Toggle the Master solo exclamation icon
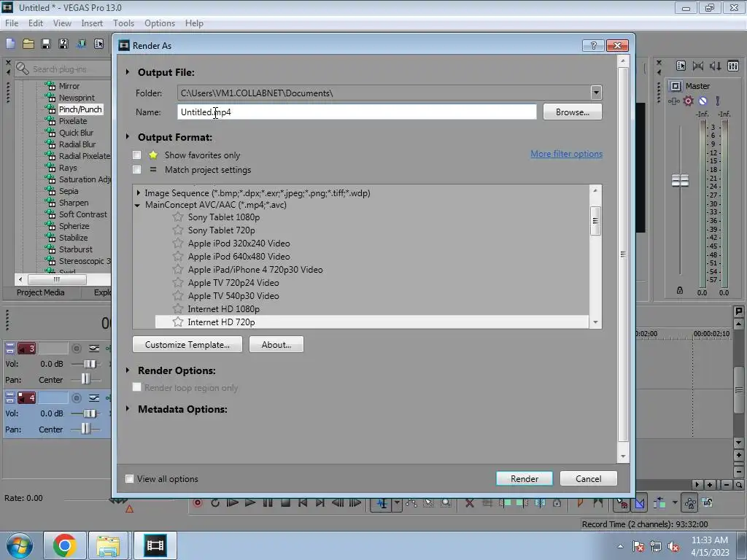The image size is (747, 560). [x=718, y=101]
